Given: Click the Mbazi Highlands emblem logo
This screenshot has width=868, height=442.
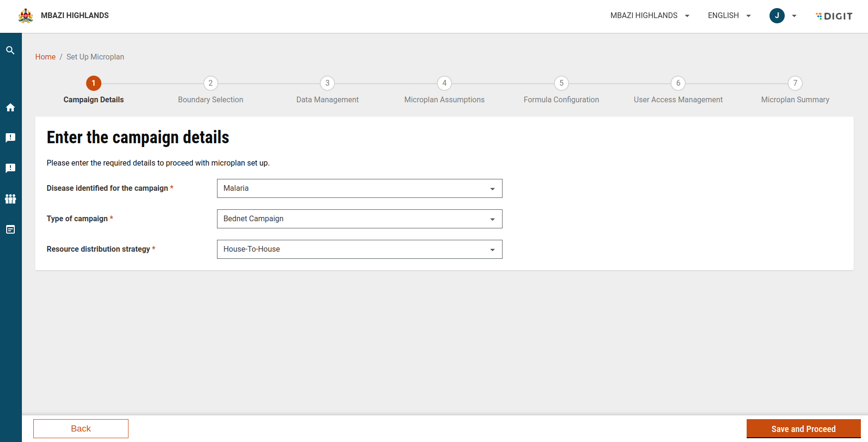Looking at the screenshot, I should point(26,16).
